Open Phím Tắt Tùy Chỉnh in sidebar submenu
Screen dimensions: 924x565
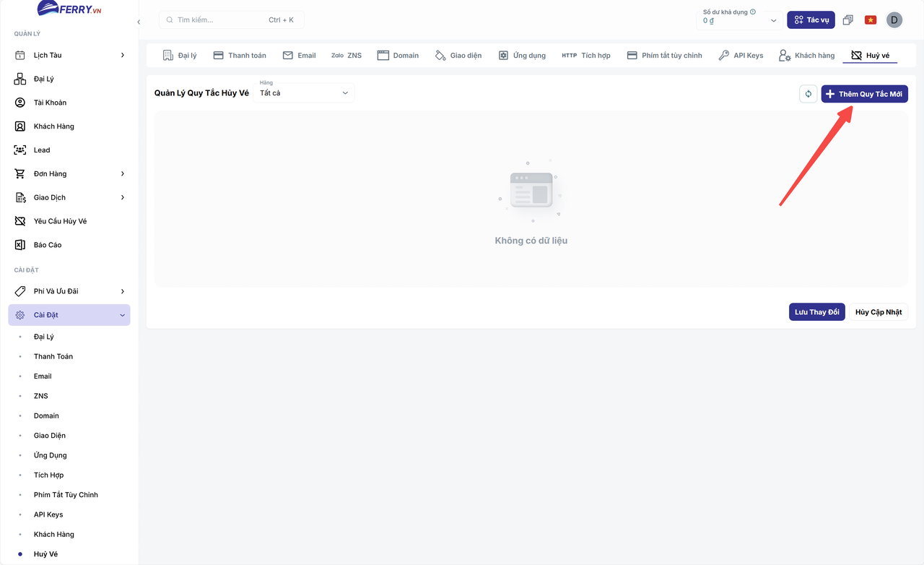66,495
